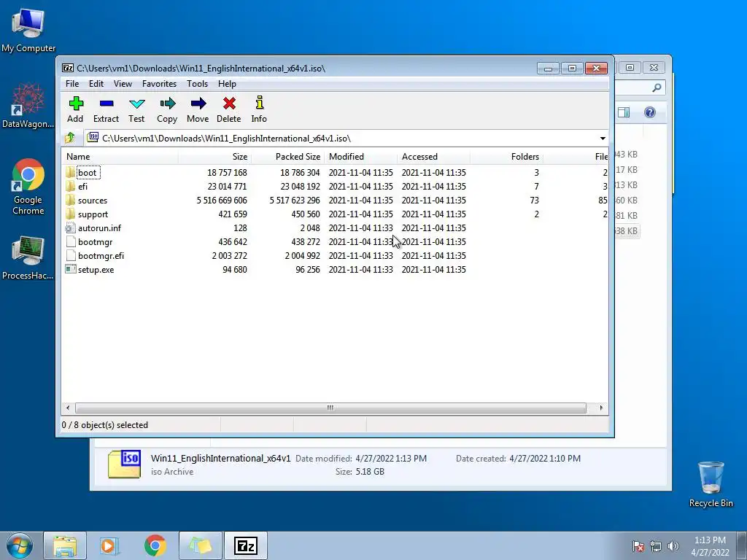
Task: Select the autorun.inf file icon
Action: pos(71,227)
